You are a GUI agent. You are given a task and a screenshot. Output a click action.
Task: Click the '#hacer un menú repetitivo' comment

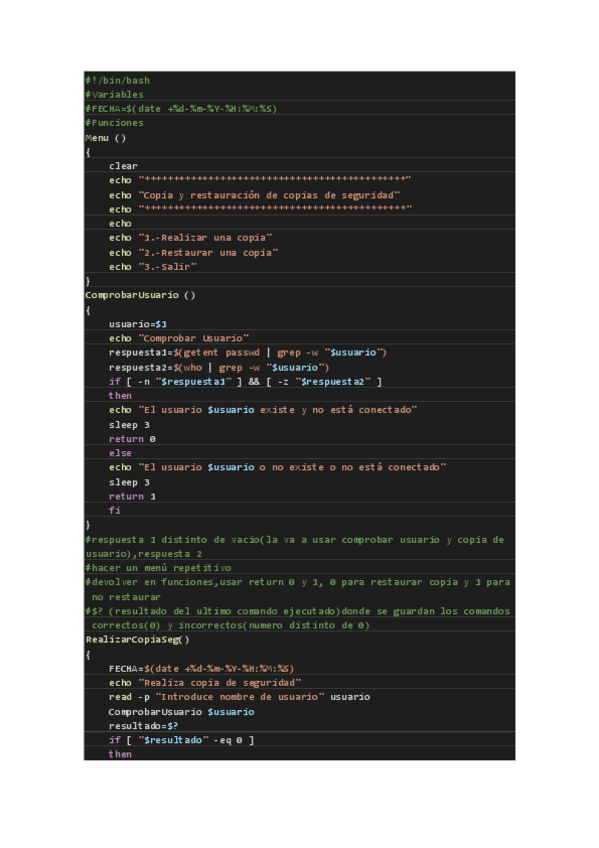(158, 568)
